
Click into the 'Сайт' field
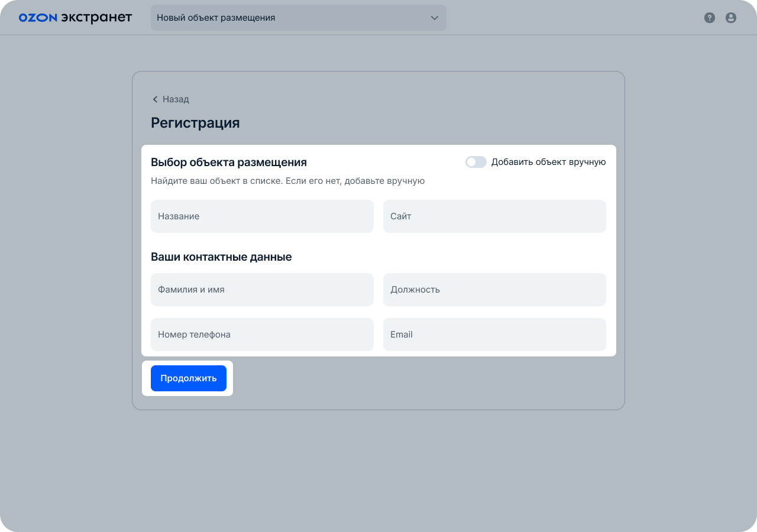coord(494,216)
